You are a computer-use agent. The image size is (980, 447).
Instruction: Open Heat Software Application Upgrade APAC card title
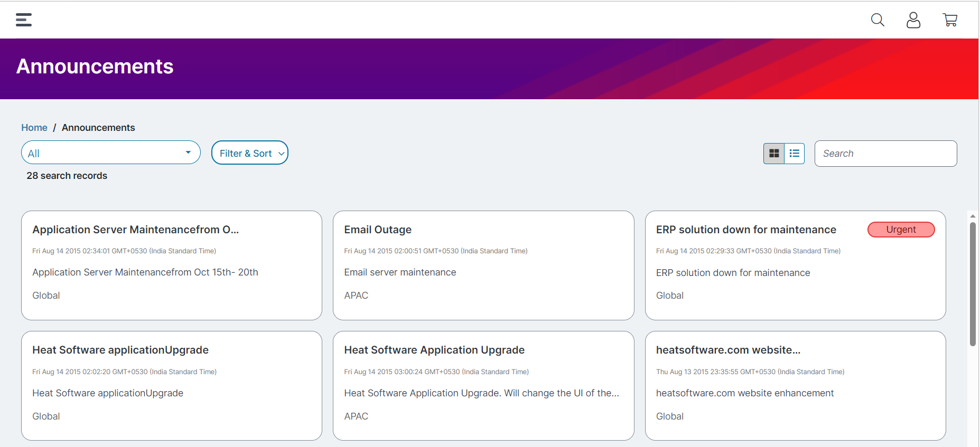(x=434, y=350)
